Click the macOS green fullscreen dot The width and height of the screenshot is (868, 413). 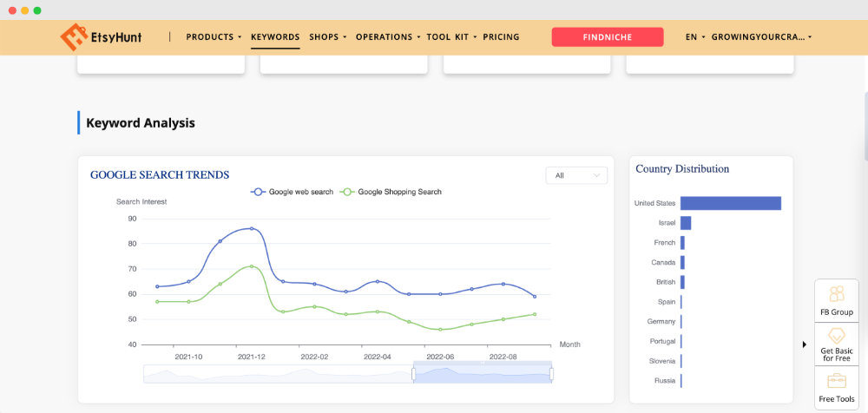(37, 10)
